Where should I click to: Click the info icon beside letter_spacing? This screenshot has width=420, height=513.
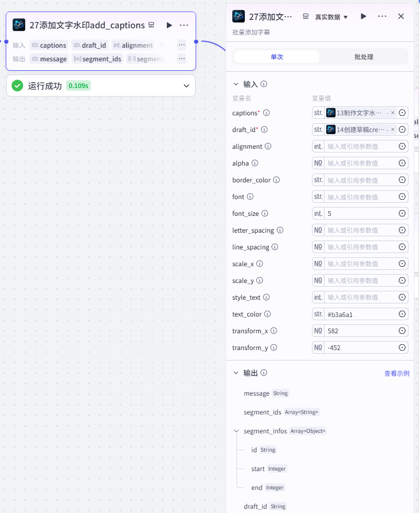click(x=280, y=231)
